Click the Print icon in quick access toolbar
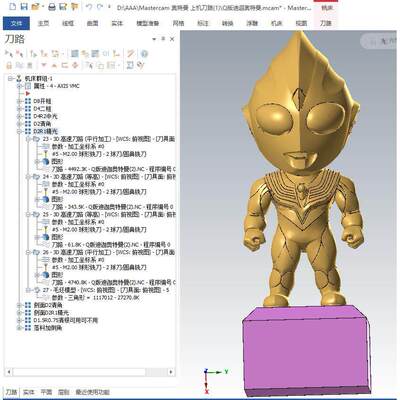Viewport: 400px width, 400px height. pos(52,7)
